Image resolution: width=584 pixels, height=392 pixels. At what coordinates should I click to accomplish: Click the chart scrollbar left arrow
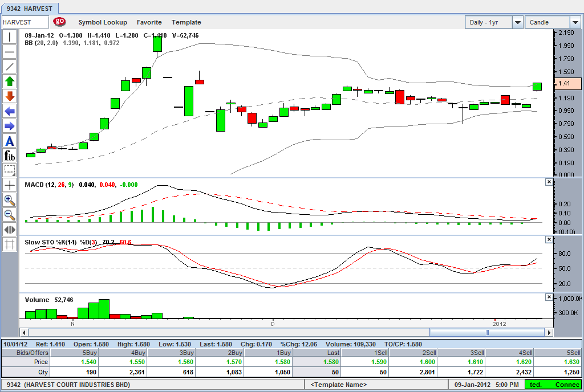tap(24, 333)
